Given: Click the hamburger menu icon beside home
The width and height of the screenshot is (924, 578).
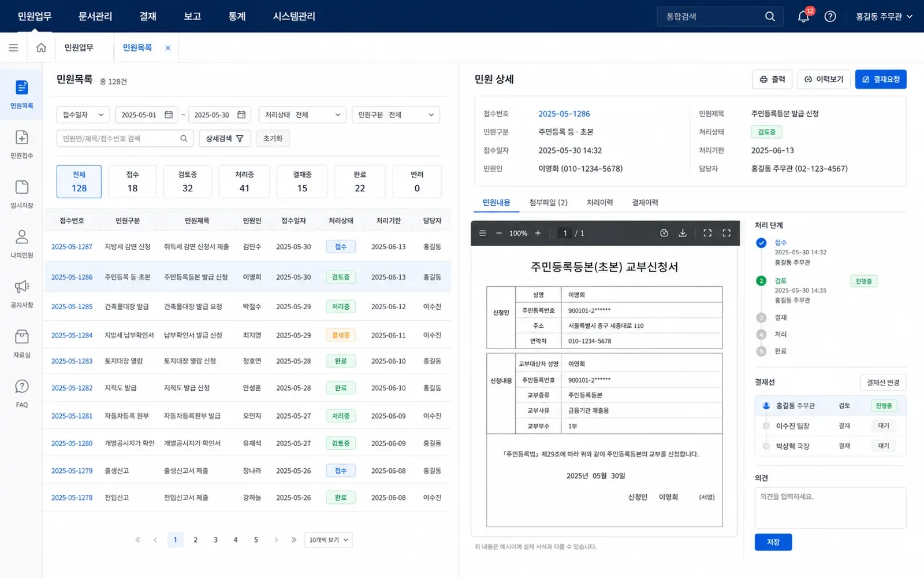Looking at the screenshot, I should click(x=13, y=47).
